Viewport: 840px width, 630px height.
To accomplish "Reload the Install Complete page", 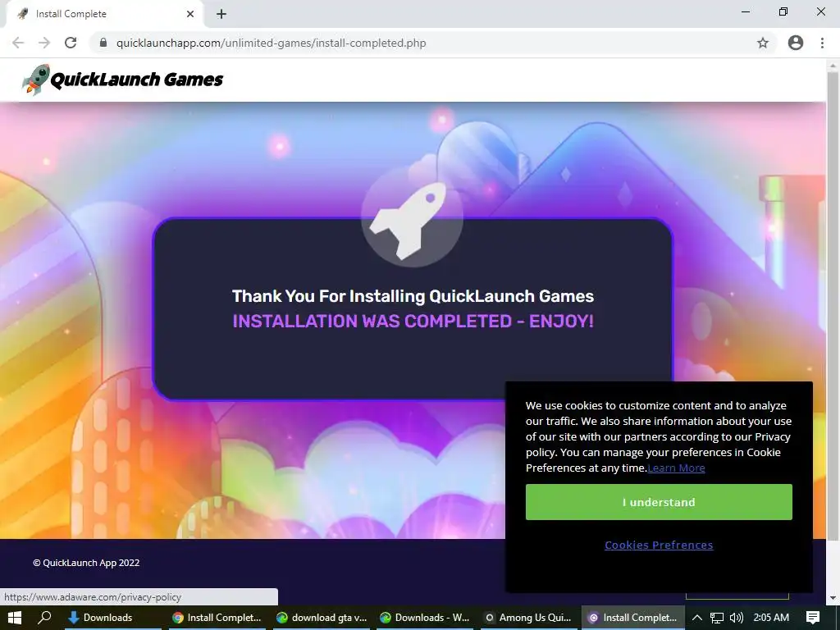I will pos(71,43).
